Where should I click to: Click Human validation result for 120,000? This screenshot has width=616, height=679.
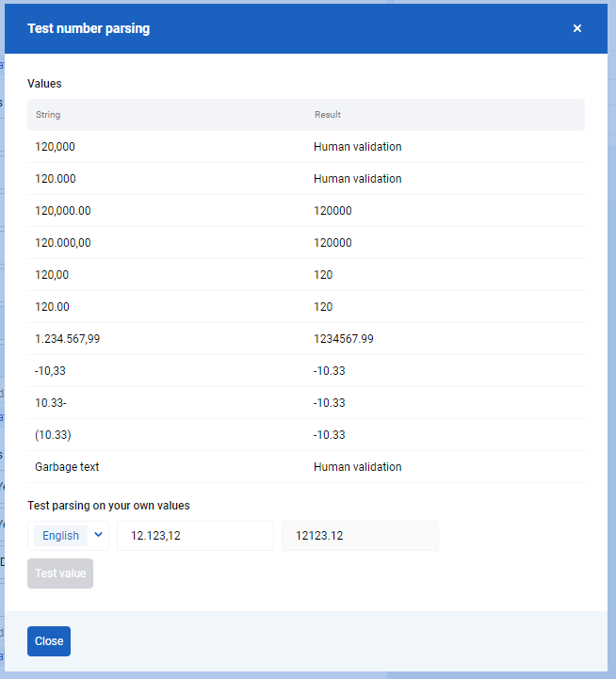point(357,147)
